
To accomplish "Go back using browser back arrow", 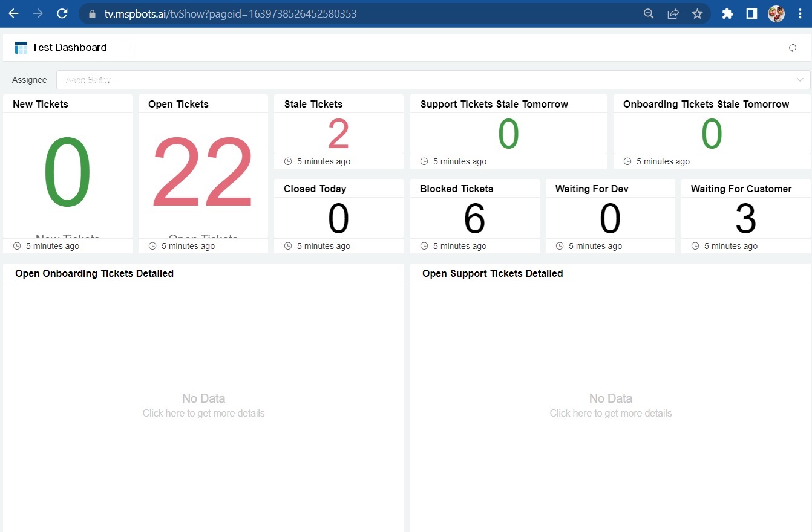I will [x=13, y=13].
